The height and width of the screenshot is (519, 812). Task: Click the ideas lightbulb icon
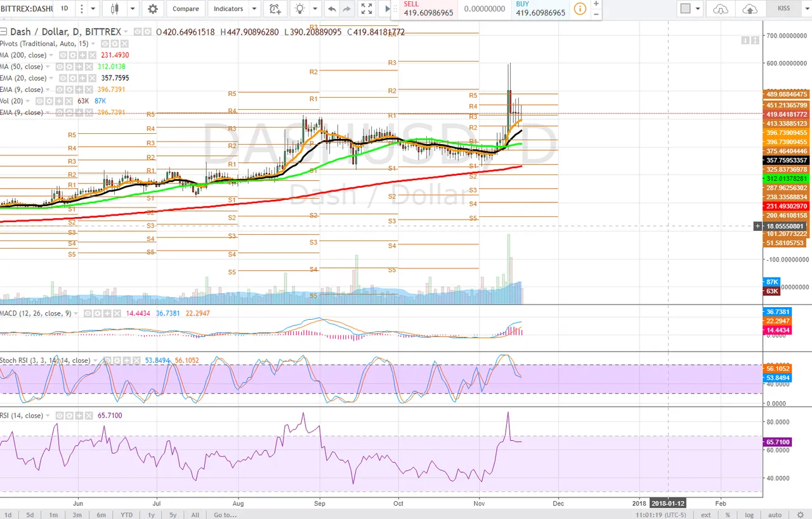pos(299,9)
